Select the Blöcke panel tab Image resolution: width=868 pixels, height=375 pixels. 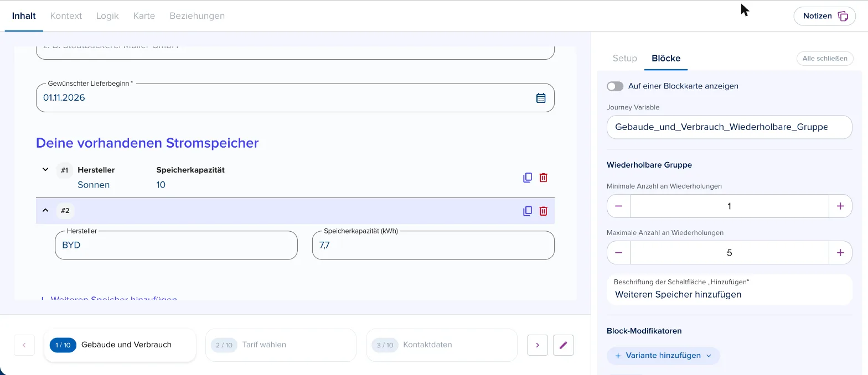[666, 58]
